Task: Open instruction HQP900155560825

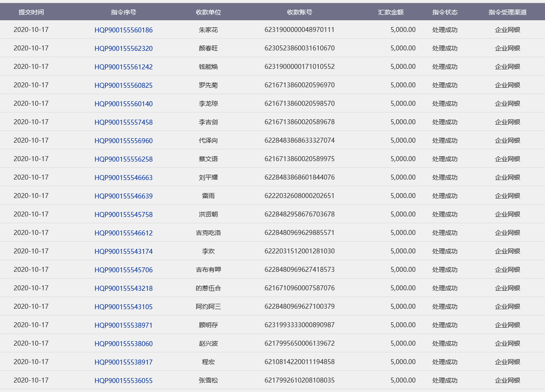Action: 123,86
